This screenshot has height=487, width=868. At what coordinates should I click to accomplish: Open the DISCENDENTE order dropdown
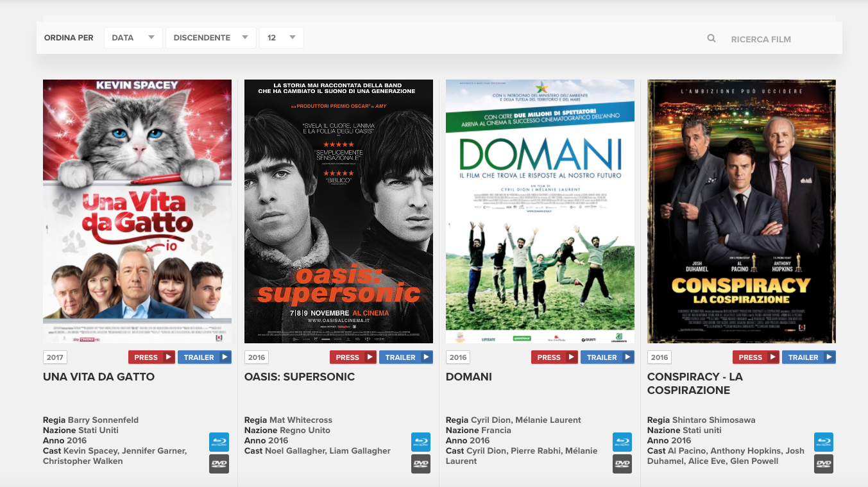[211, 38]
